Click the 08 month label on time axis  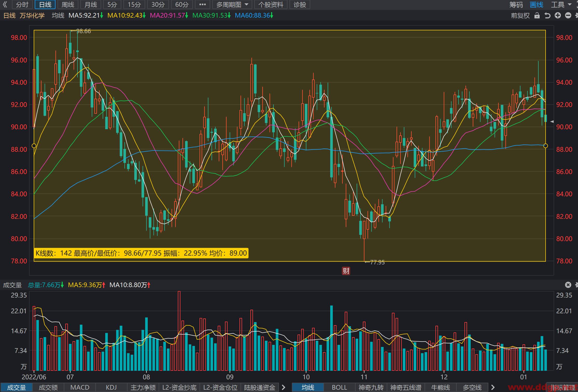tap(146, 377)
